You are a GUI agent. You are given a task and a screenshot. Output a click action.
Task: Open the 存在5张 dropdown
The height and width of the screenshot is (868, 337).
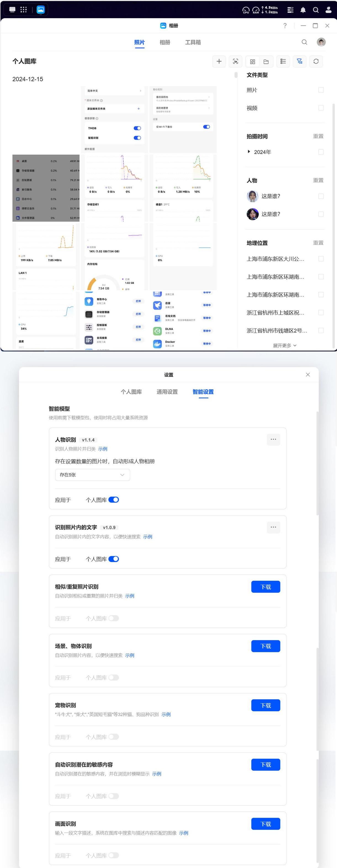[x=92, y=475]
